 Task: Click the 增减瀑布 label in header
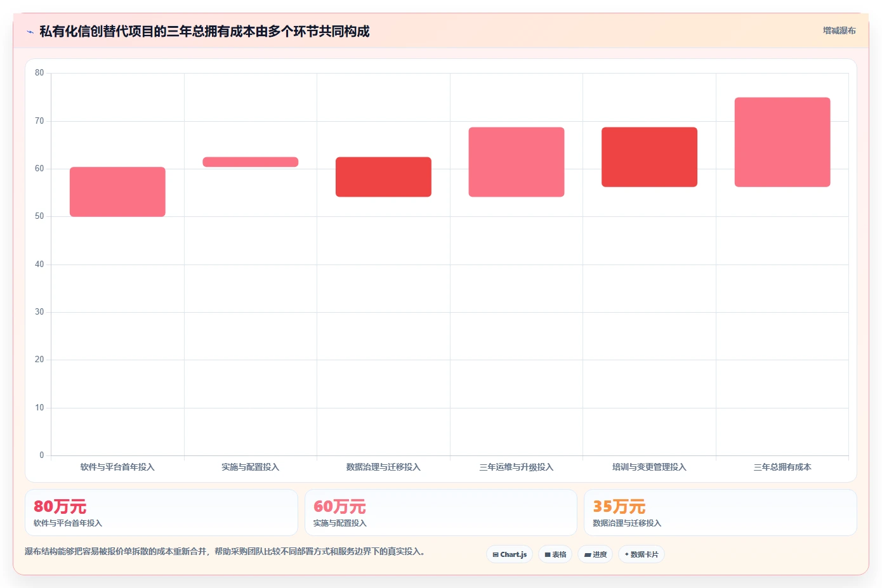839,30
